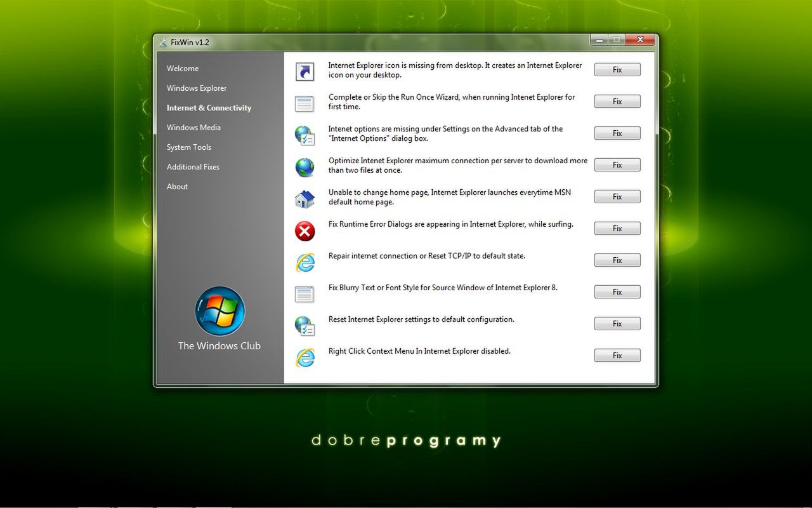Close the FixWin window

coord(641,39)
